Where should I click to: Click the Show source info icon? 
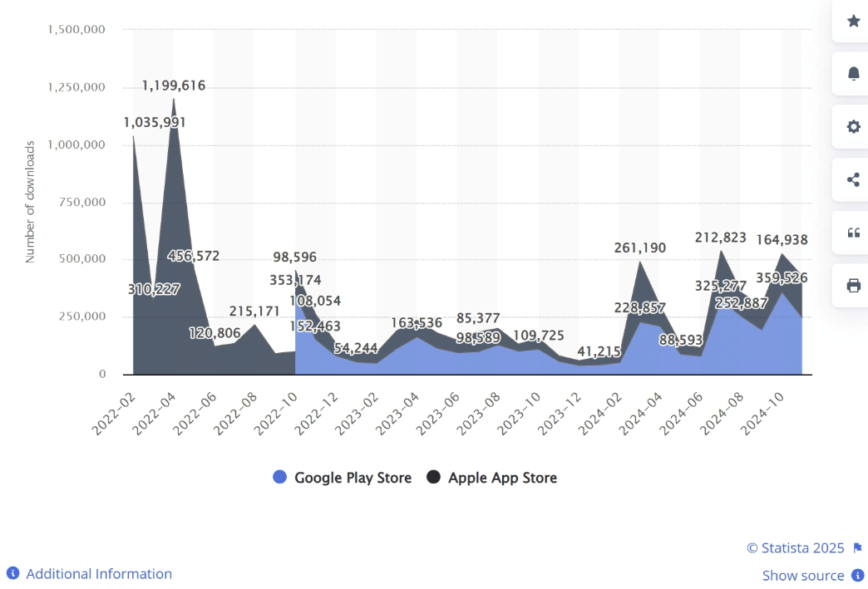[857, 576]
